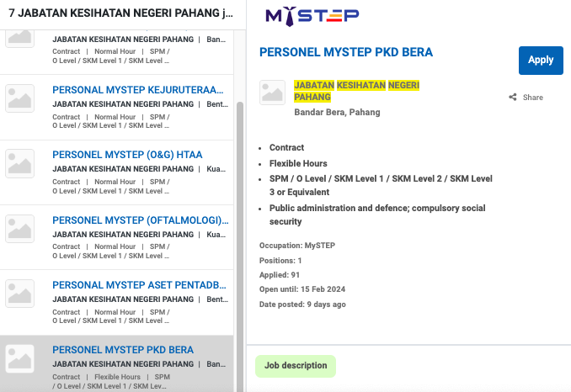
Task: Open PERSONAL MYSTEP ASET PENTADBIRAN listing
Action: [140, 285]
